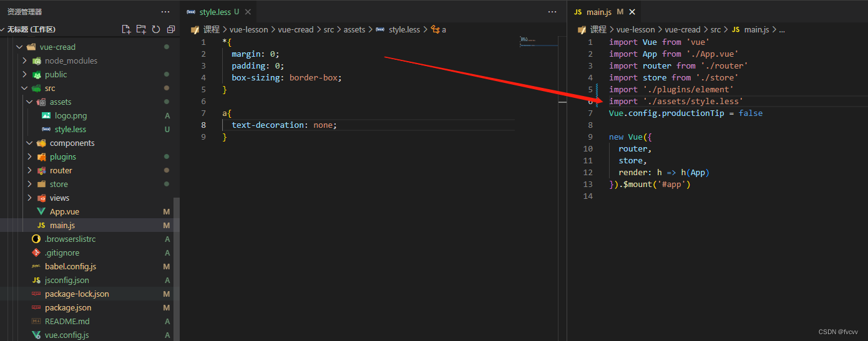Image resolution: width=868 pixels, height=341 pixels.
Task: Click the babel icon beside babel.config.js
Action: pos(36,266)
